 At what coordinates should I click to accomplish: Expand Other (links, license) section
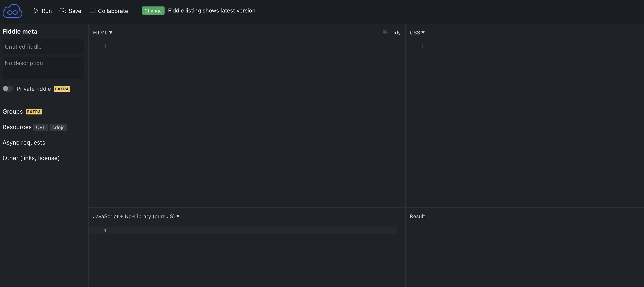[x=31, y=158]
